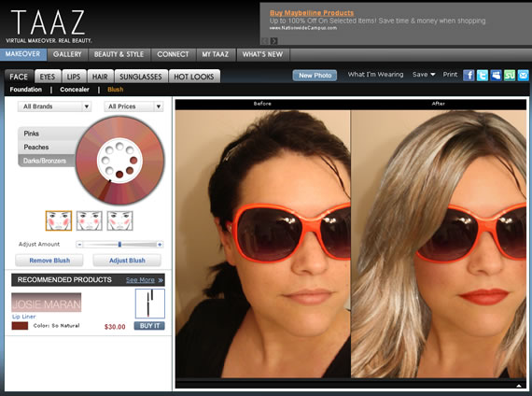532x396 pixels.
Task: Share via the Twitter icon
Action: tap(483, 75)
